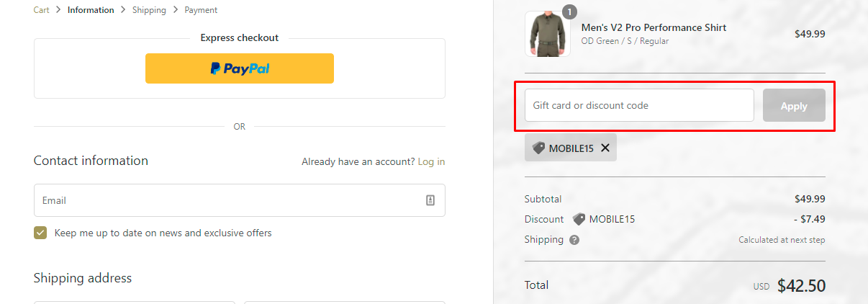
Task: Click the item quantity badge on shirt thumbnail
Action: pyautogui.click(x=569, y=12)
